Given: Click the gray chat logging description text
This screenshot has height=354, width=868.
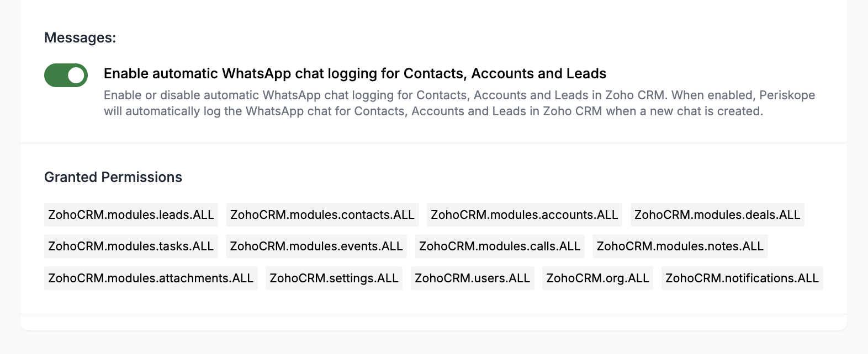Looking at the screenshot, I should coord(459,103).
